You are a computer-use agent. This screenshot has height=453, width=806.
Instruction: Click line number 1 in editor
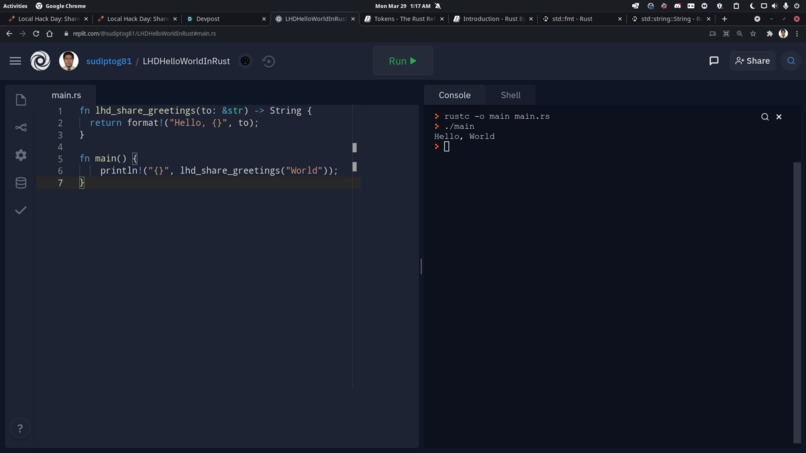[60, 111]
